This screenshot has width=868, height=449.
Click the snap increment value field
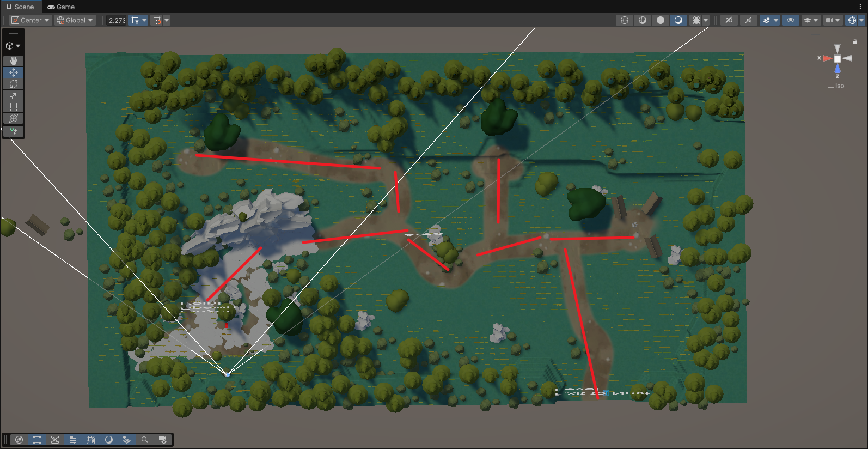117,20
